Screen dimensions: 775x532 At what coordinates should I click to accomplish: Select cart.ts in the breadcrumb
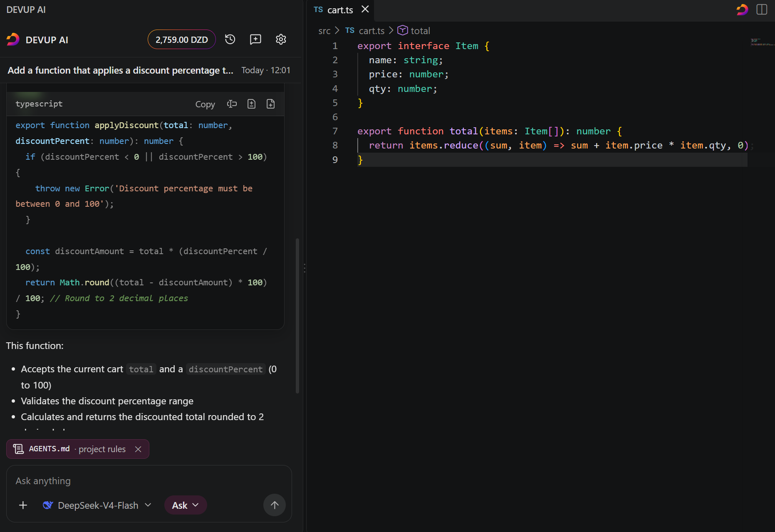coord(365,31)
